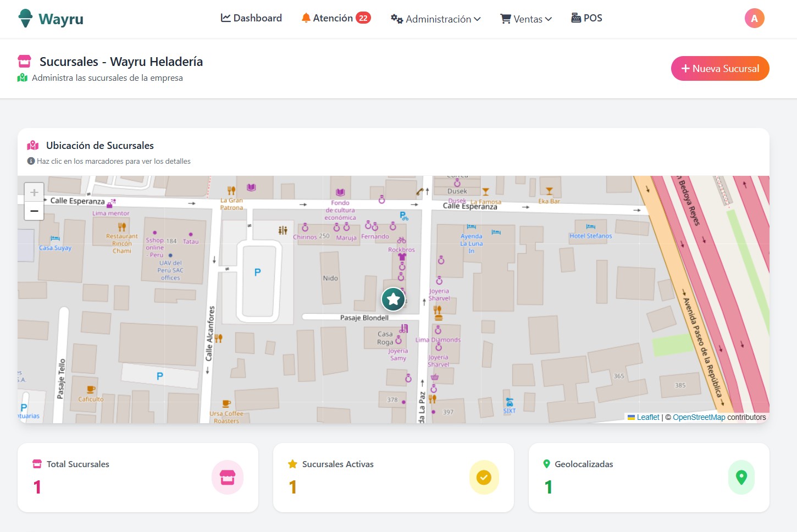Zoom in on the map

point(34,192)
